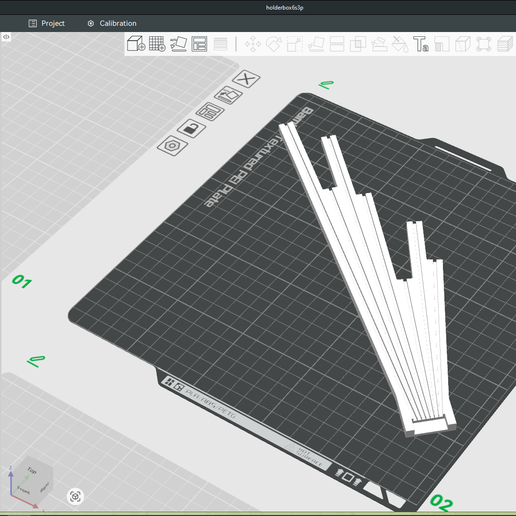Image resolution: width=516 pixels, height=516 pixels.
Task: Remove the plate with the X icon
Action: (x=246, y=79)
